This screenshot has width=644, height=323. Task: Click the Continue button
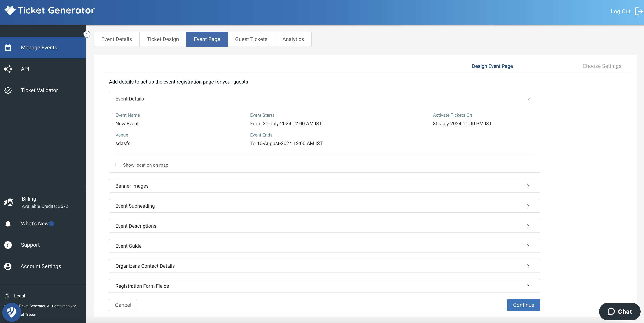pos(523,305)
